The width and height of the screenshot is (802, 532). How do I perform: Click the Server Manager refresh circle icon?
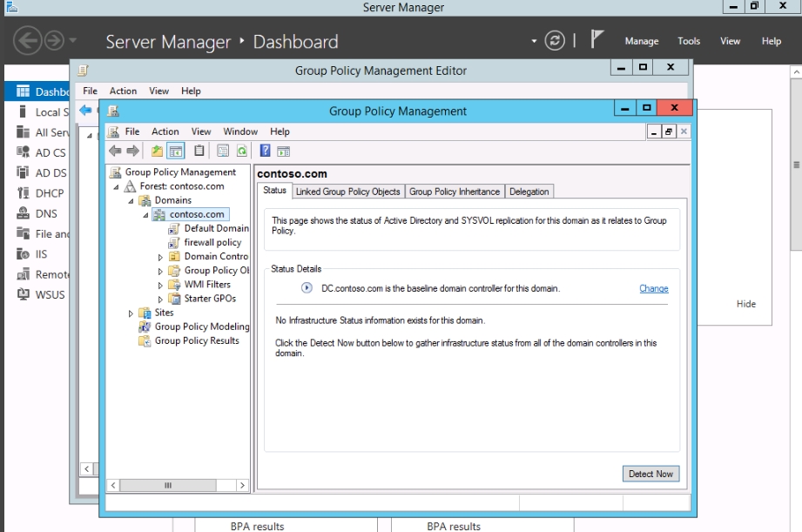(x=555, y=40)
